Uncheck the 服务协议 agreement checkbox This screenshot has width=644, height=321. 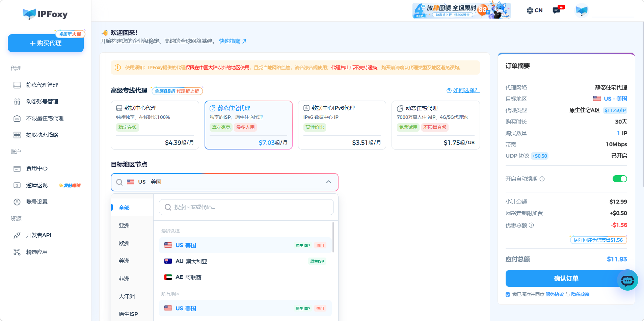(508, 294)
